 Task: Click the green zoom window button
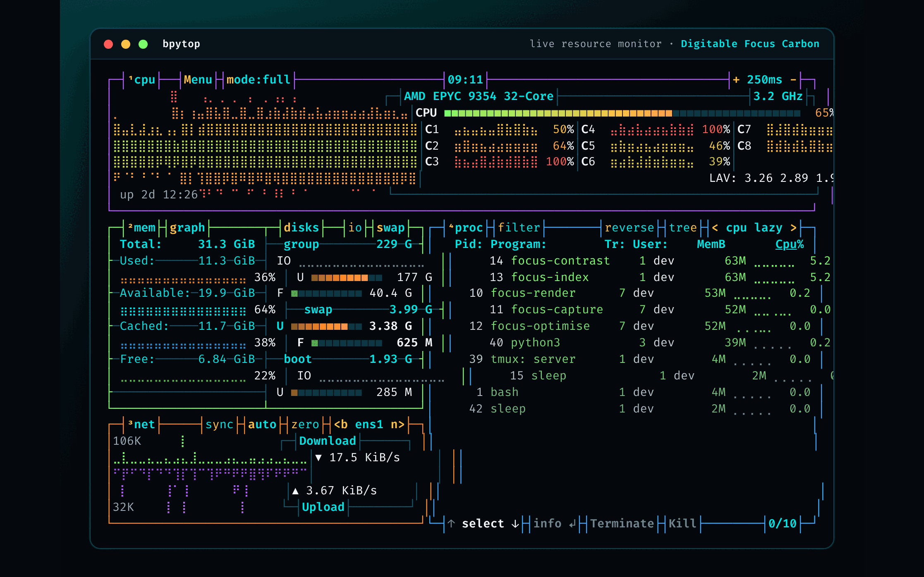(x=143, y=44)
